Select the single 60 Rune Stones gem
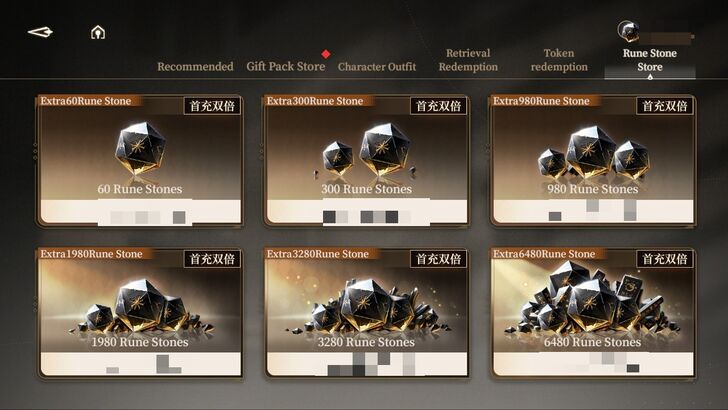Image resolution: width=728 pixels, height=410 pixels. (140, 148)
